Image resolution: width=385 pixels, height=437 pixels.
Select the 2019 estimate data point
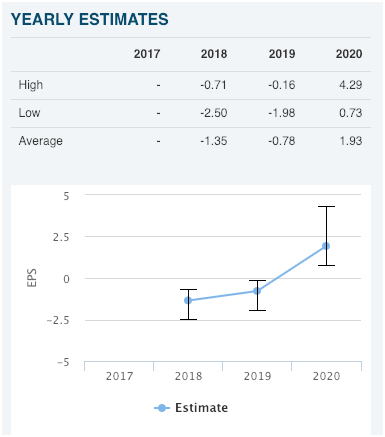[257, 291]
